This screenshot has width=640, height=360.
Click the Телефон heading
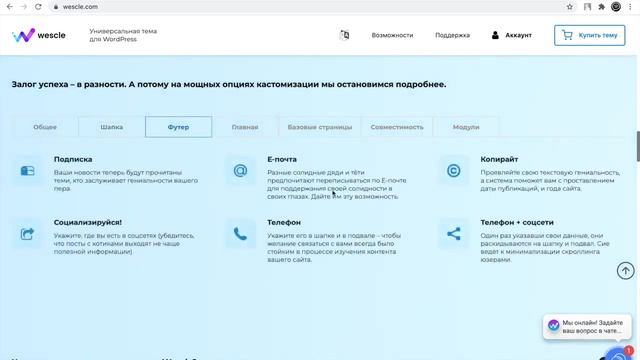[284, 222]
